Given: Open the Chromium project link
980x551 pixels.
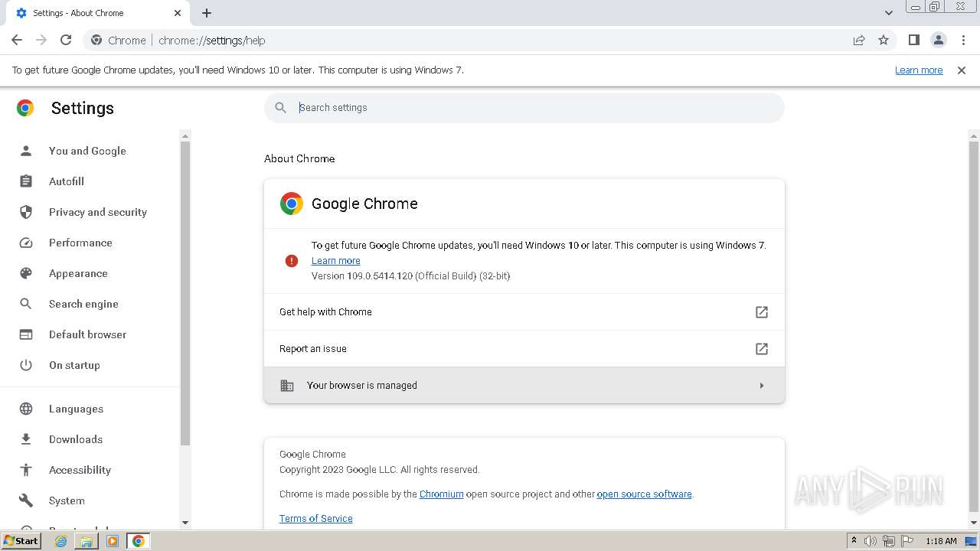Looking at the screenshot, I should coord(441,494).
